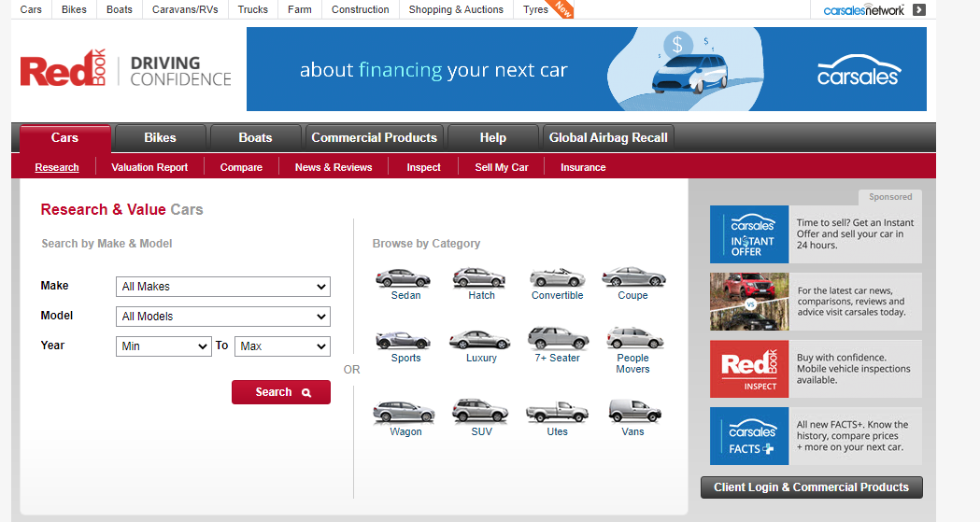980x522 pixels.
Task: Go to Trucks in top network bar
Action: coord(252,9)
